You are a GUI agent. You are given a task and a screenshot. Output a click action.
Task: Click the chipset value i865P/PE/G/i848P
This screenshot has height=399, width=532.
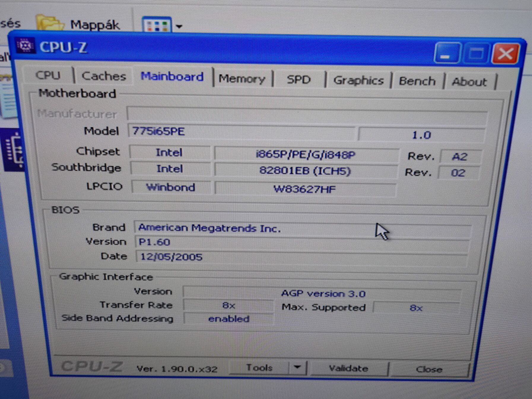point(306,154)
